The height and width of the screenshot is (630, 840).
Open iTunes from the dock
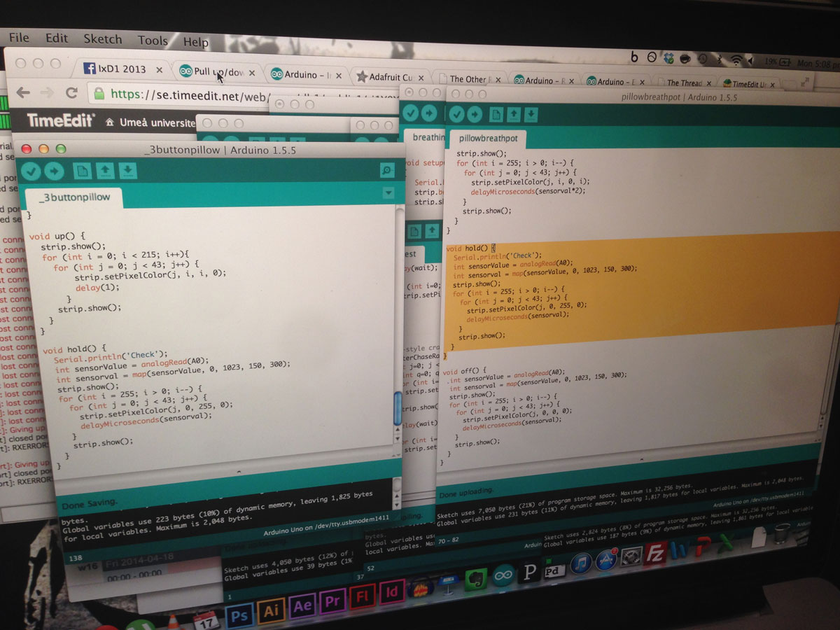click(x=580, y=564)
